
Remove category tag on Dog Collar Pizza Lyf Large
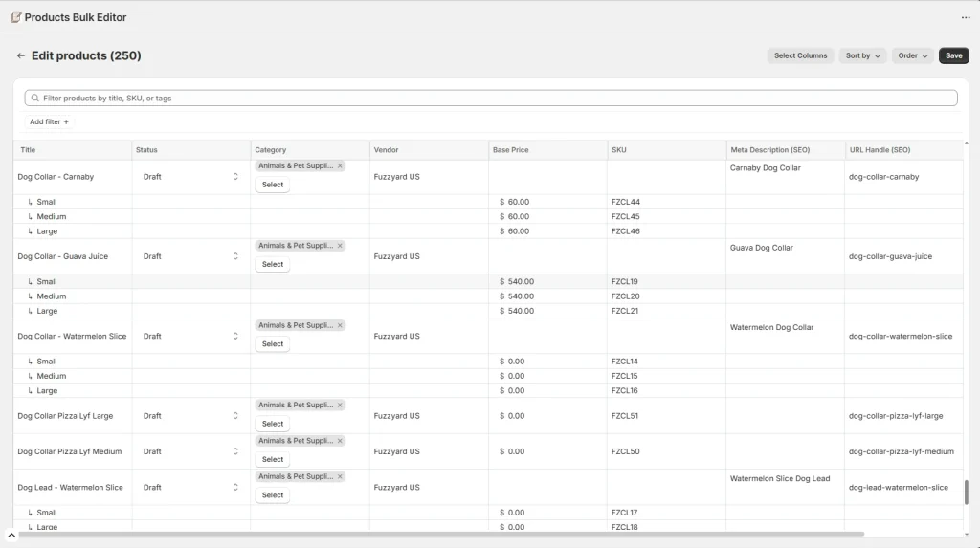340,405
